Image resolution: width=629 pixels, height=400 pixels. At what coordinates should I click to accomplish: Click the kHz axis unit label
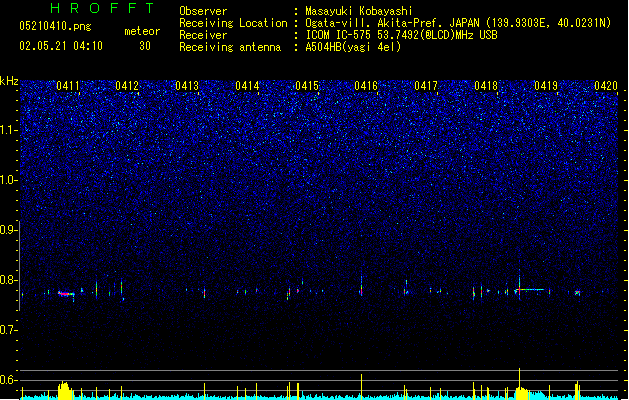pyautogui.click(x=9, y=81)
